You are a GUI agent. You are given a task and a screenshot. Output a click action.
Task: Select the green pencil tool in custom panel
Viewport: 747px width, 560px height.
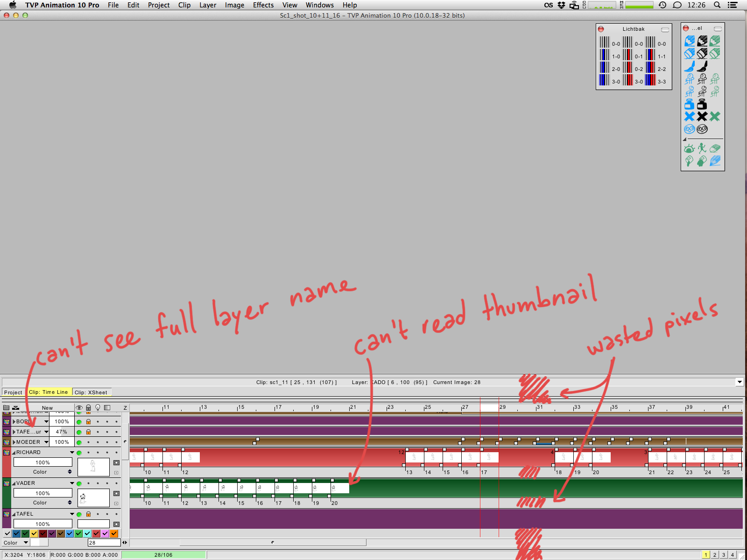715,41
